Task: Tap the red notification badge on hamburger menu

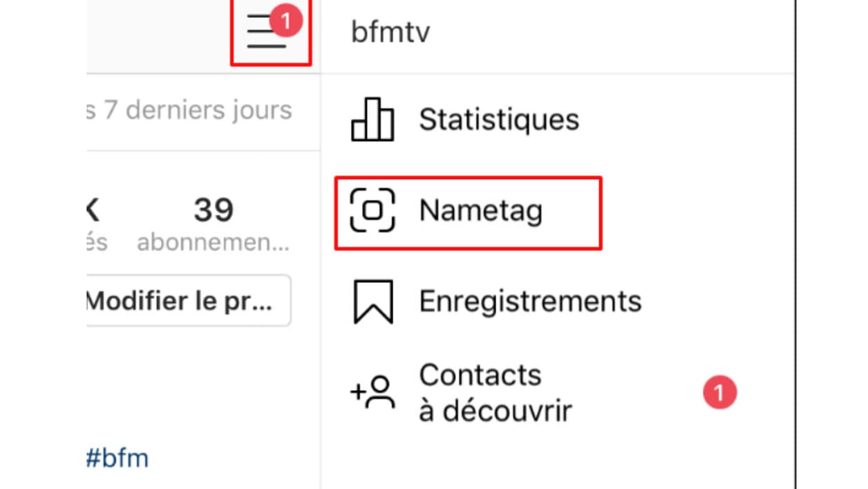Action: pyautogui.click(x=286, y=22)
